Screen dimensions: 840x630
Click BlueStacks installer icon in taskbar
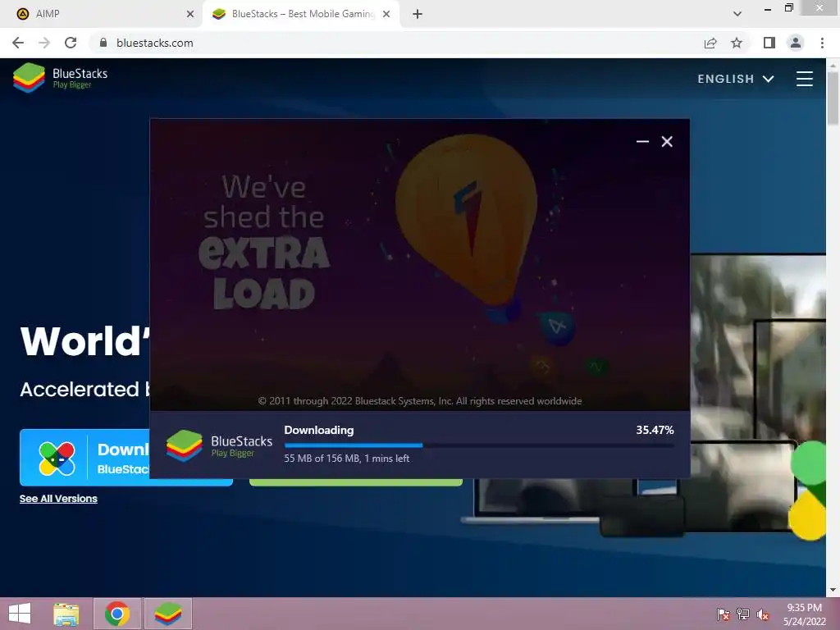coord(168,614)
